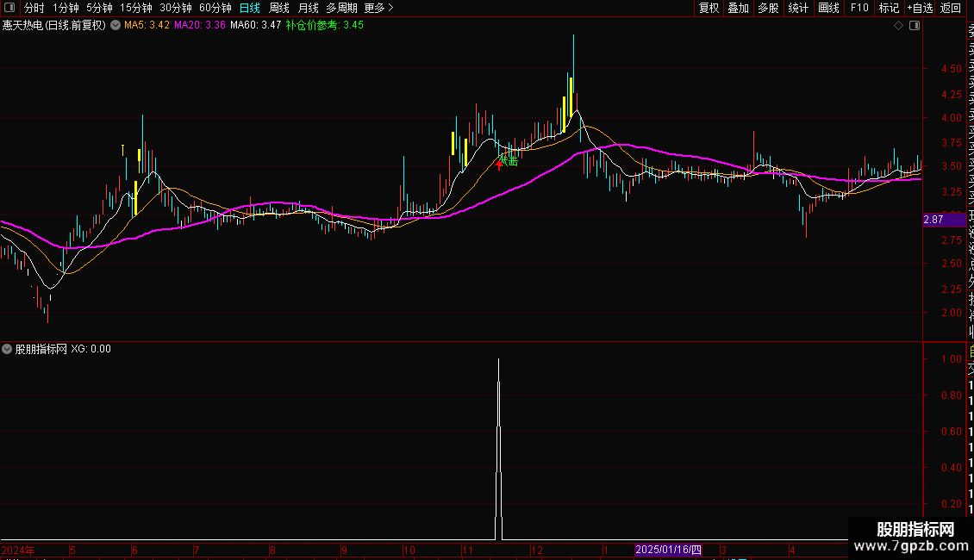The image size is (974, 560).
Task: Open main chart indicator dropdown circle icon
Action: [x=116, y=26]
